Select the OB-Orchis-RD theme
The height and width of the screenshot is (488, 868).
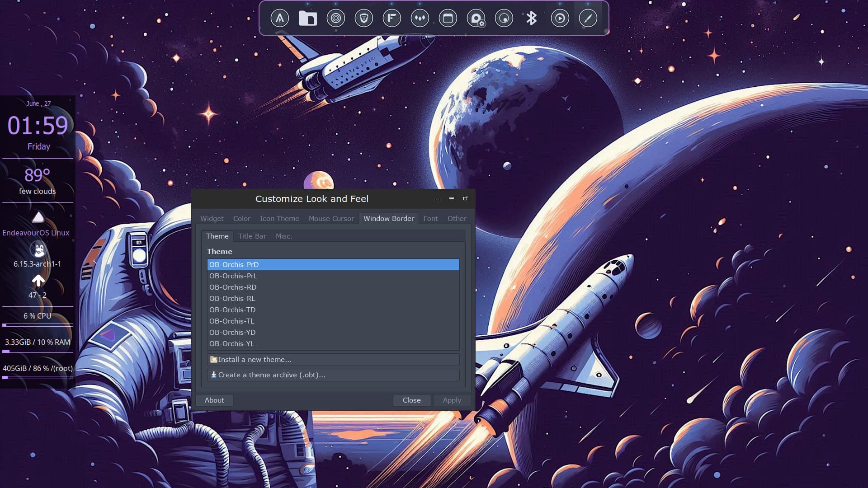tap(232, 287)
